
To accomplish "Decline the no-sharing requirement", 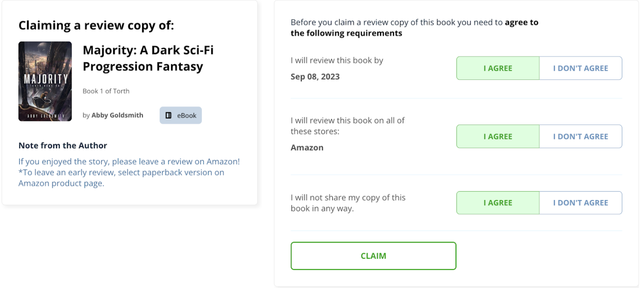I will pos(580,203).
